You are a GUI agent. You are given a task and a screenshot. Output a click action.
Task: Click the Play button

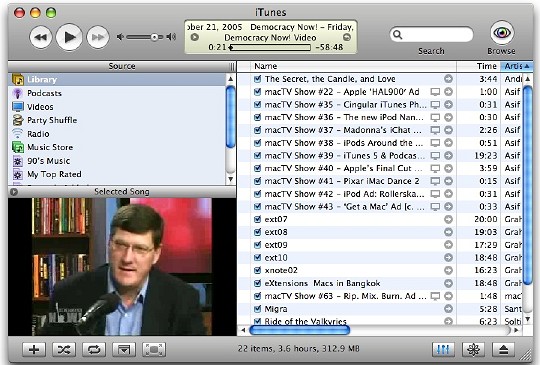69,37
